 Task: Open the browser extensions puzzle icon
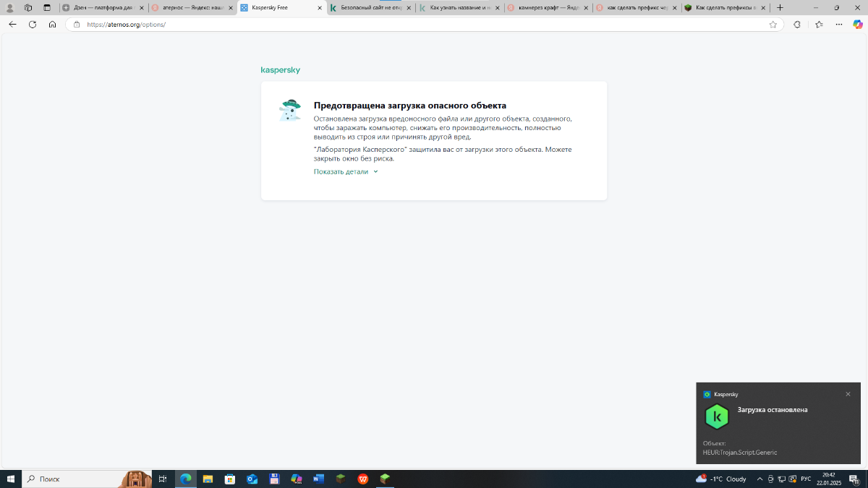point(797,24)
